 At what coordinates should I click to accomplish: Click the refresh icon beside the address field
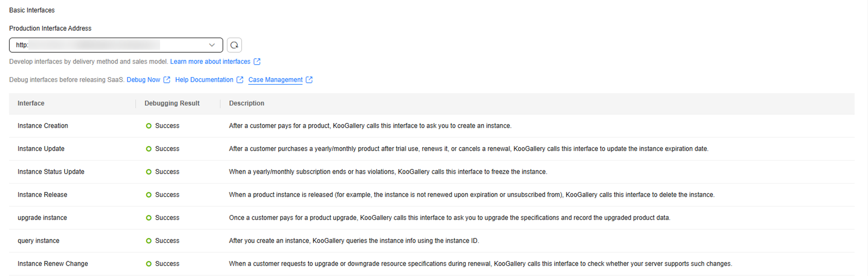point(234,45)
